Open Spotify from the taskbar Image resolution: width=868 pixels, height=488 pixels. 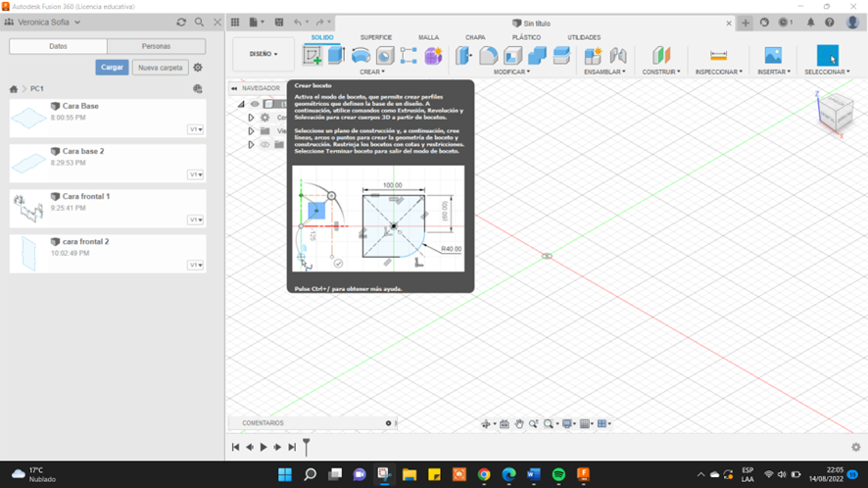pyautogui.click(x=558, y=474)
